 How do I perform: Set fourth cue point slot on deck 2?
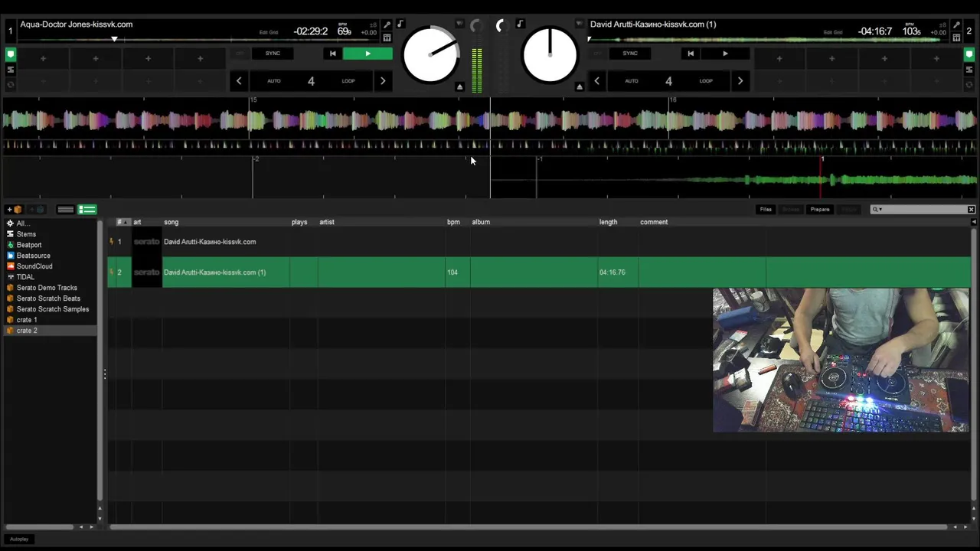pos(936,58)
